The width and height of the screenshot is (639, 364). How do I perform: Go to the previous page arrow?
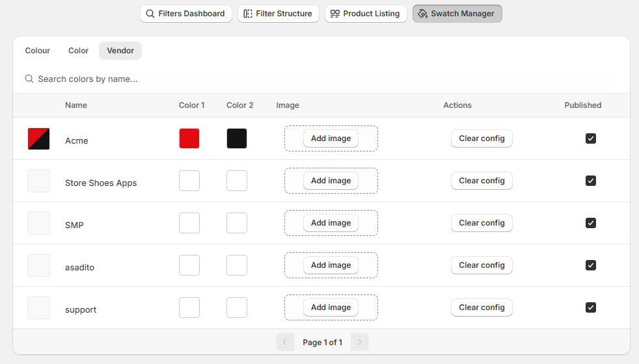coord(285,342)
